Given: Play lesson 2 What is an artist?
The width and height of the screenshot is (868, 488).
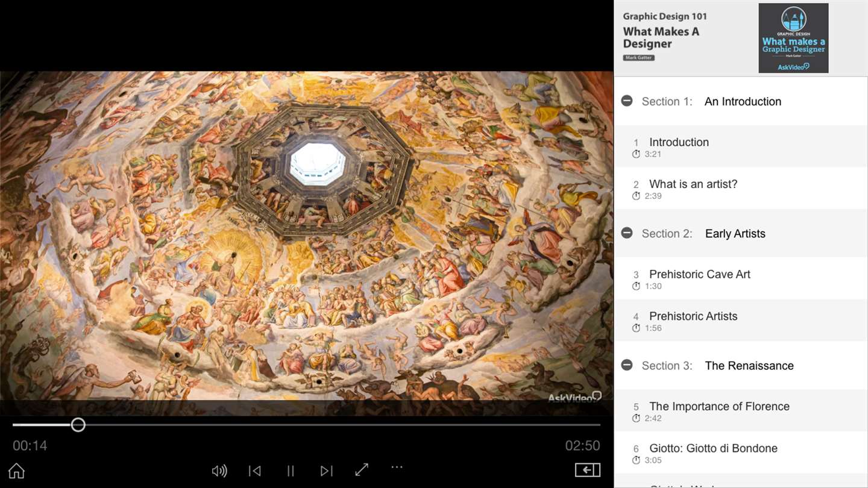Looking at the screenshot, I should point(740,189).
